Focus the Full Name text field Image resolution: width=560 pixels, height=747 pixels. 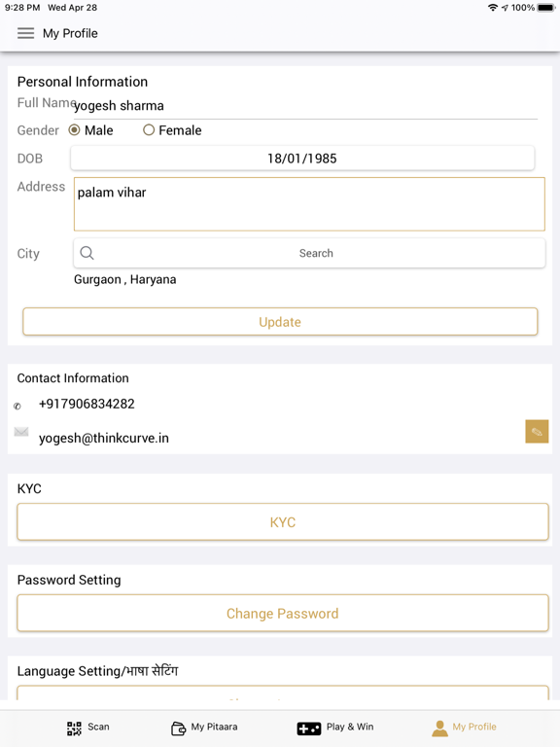pyautogui.click(x=305, y=106)
